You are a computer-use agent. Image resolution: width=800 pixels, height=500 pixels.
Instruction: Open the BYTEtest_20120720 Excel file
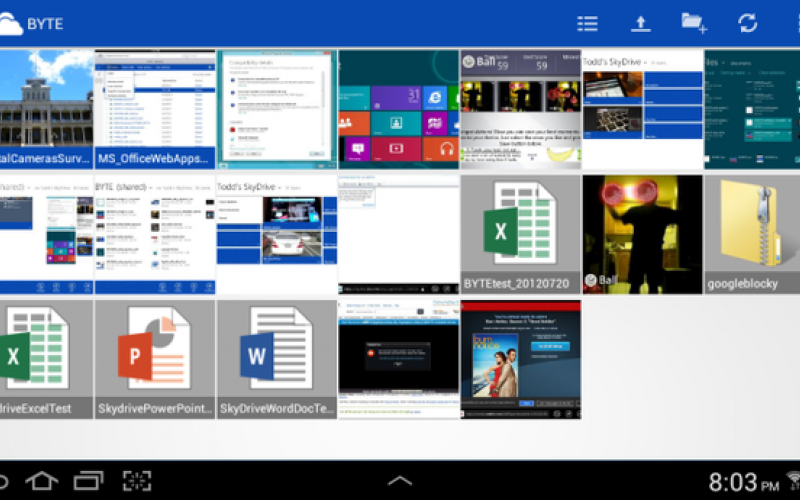click(520, 234)
